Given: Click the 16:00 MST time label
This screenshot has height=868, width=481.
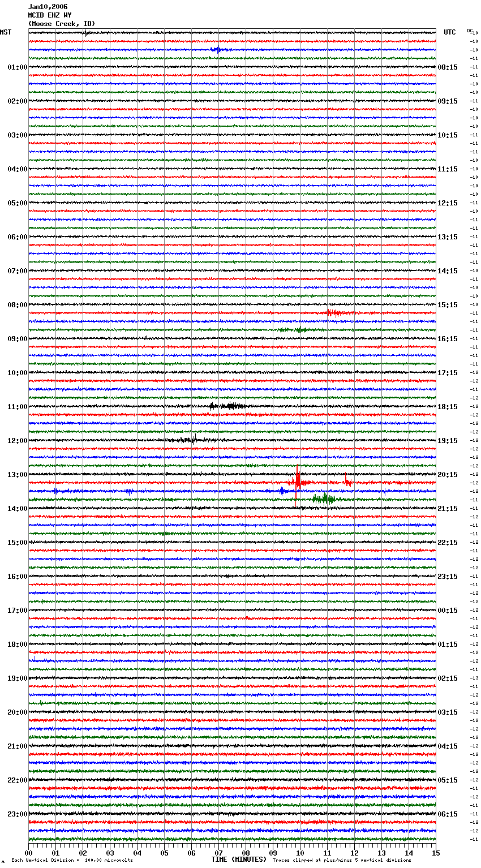Looking at the screenshot, I should click(18, 577).
